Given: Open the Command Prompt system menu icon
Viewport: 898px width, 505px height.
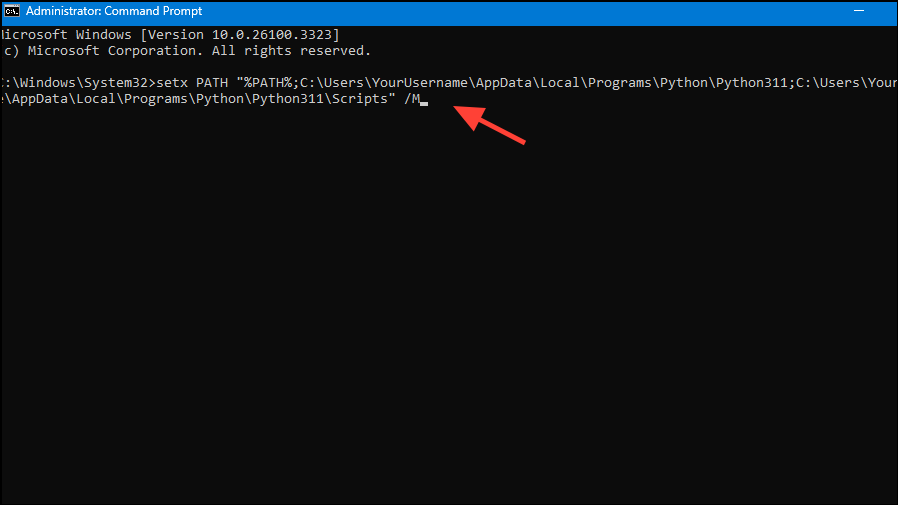Looking at the screenshot, I should (x=12, y=11).
